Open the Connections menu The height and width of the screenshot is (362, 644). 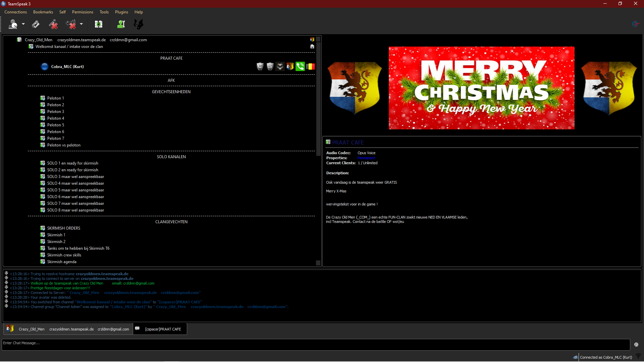(15, 12)
